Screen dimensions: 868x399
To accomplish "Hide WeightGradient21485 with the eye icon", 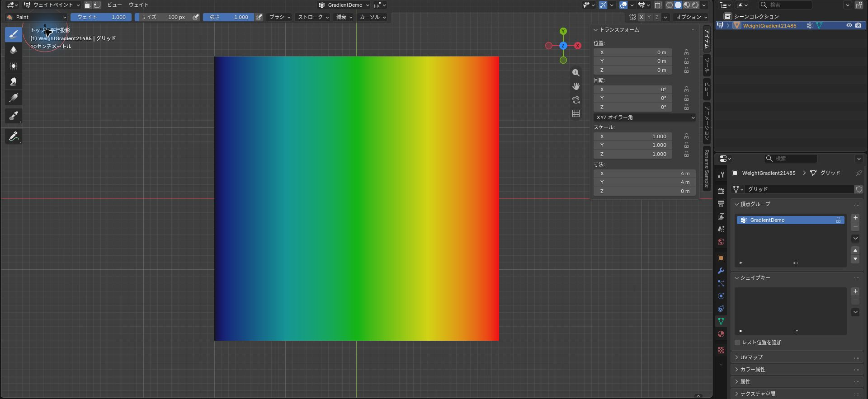I will coord(849,26).
